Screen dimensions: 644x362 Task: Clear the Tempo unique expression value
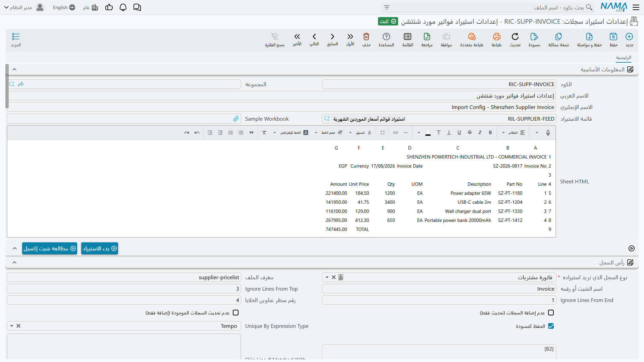click(x=18, y=326)
